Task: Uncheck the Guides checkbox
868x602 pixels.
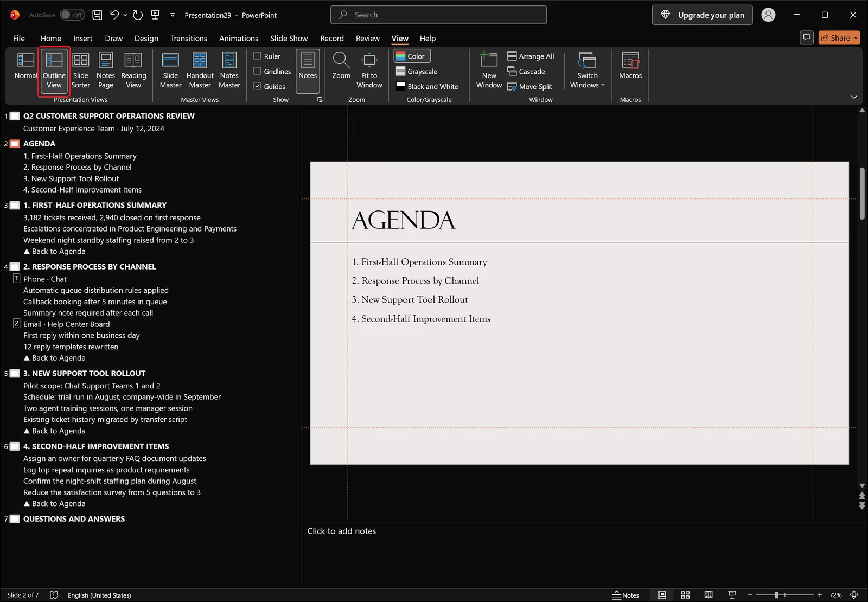Action: click(270, 86)
